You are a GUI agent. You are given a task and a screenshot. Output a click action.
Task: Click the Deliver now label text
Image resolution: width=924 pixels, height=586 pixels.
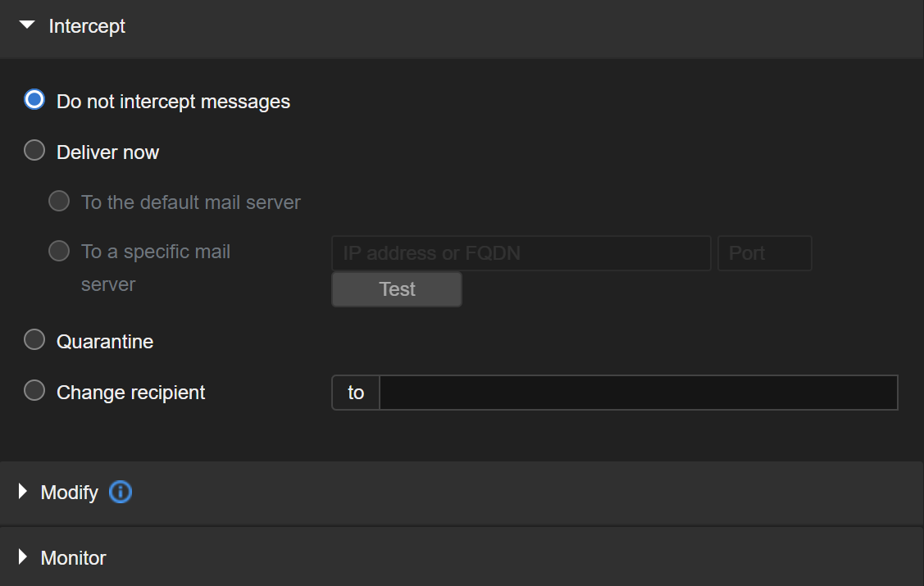[x=107, y=153]
